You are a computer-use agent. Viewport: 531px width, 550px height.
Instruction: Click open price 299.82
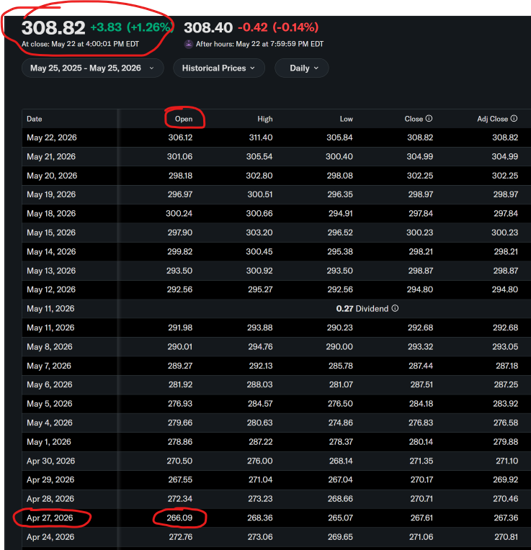tap(180, 251)
